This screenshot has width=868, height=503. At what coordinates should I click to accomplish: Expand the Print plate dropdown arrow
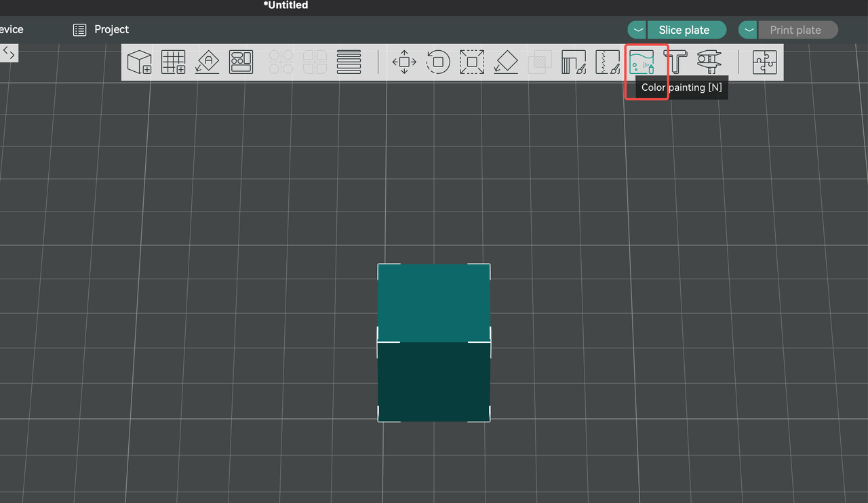(749, 30)
